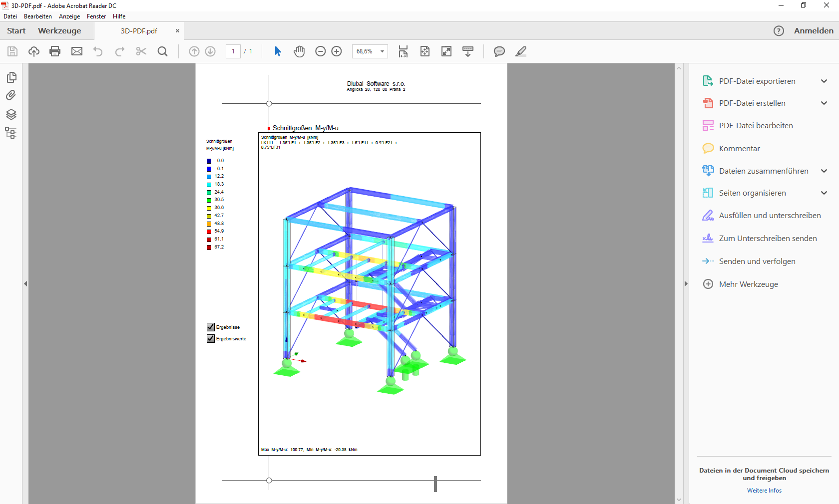Select the Zoom out icon
The height and width of the screenshot is (504, 839).
tap(320, 51)
